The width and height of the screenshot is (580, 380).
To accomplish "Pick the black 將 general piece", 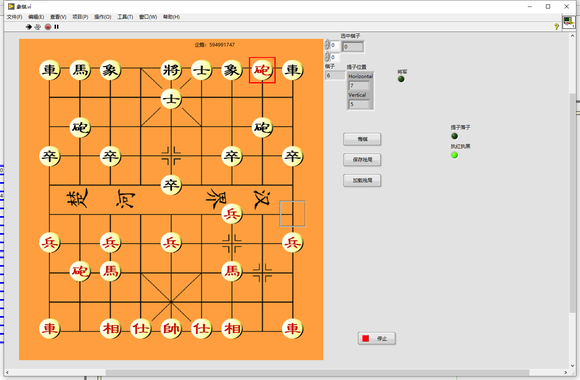I will click(171, 70).
